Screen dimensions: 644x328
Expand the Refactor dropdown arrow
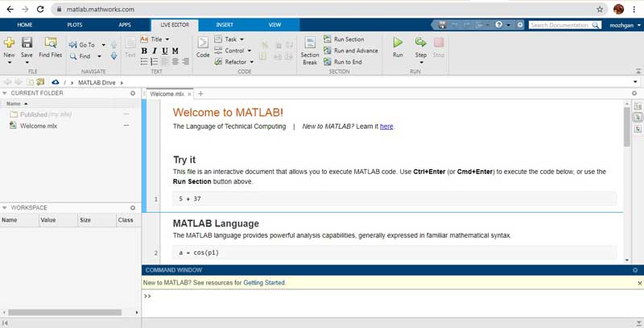click(252, 62)
